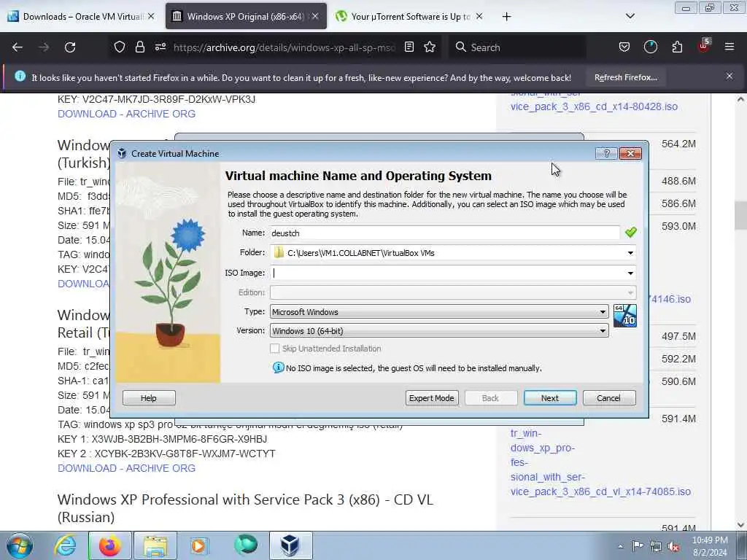This screenshot has width=747, height=560.
Task: Expand the Folder dropdown arrow
Action: (630, 253)
